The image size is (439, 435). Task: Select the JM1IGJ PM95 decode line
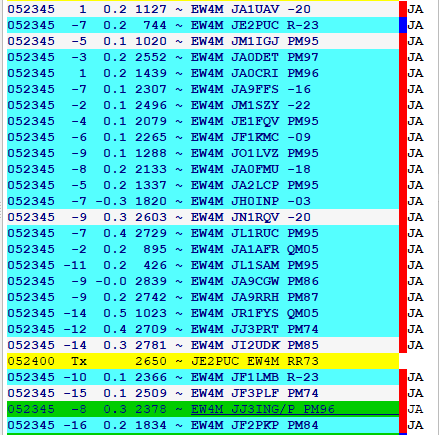pyautogui.click(x=203, y=41)
